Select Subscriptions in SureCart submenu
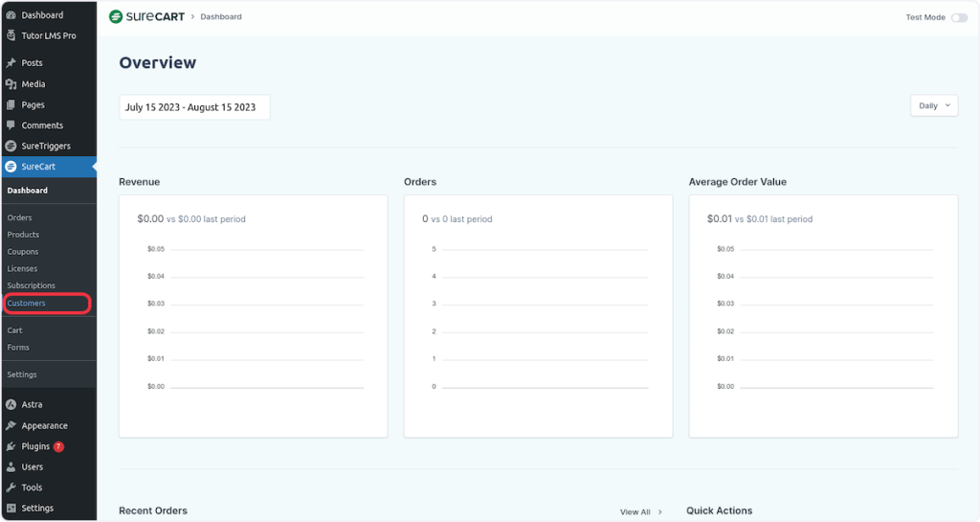 pyautogui.click(x=32, y=285)
